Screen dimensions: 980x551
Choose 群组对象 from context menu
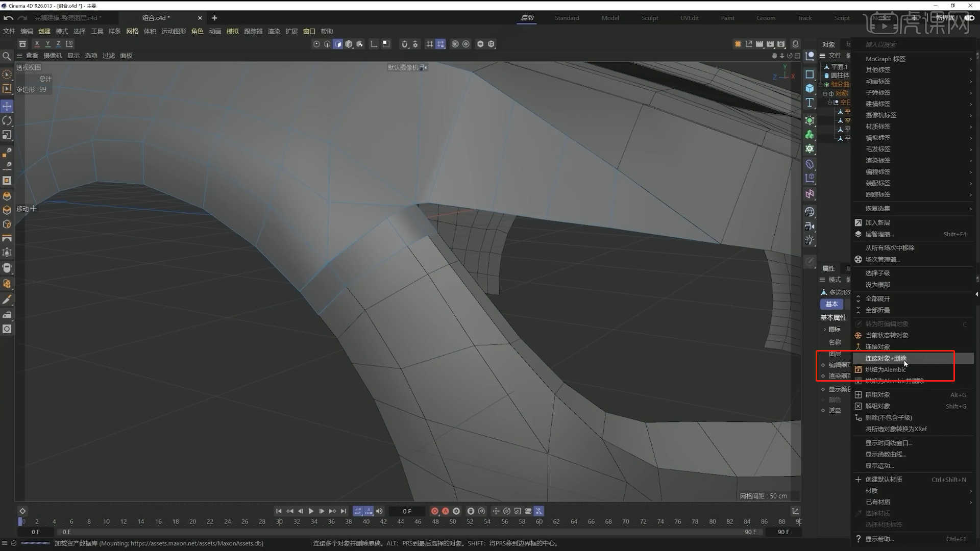(x=914, y=395)
